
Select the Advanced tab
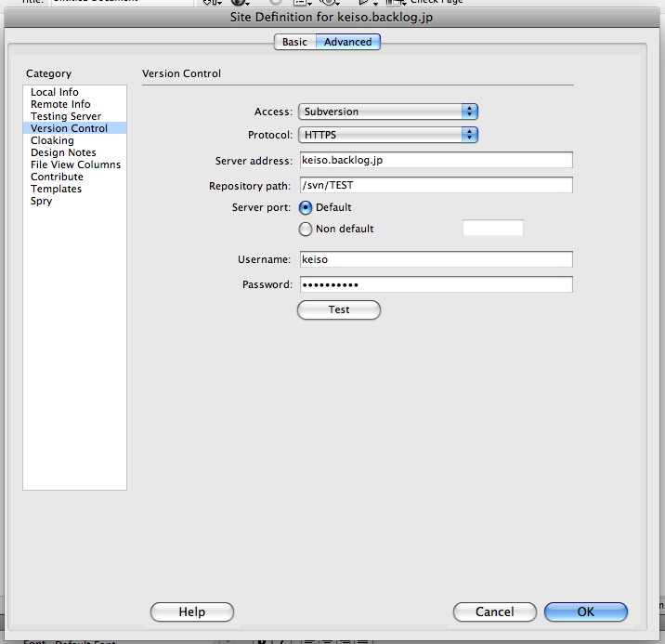point(347,42)
